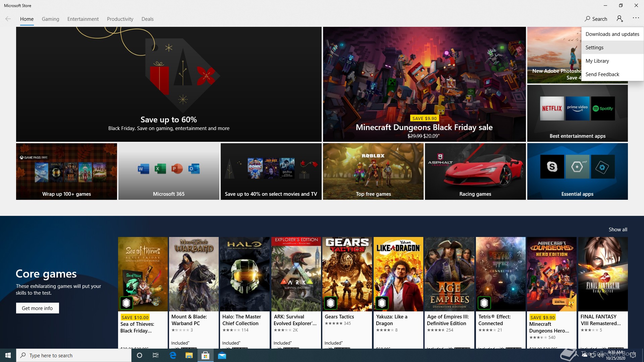Viewport: 644px width, 362px height.
Task: Click the back arrow icon
Action: (x=8, y=19)
